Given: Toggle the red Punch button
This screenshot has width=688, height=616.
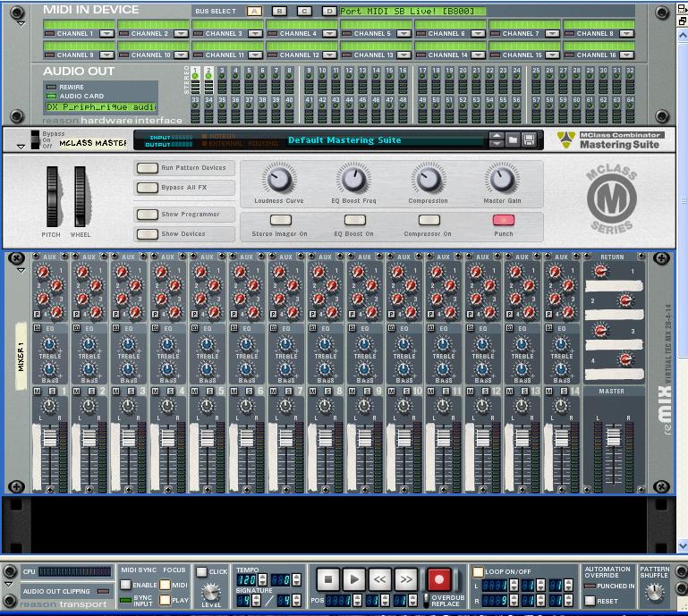Looking at the screenshot, I should pyautogui.click(x=504, y=220).
